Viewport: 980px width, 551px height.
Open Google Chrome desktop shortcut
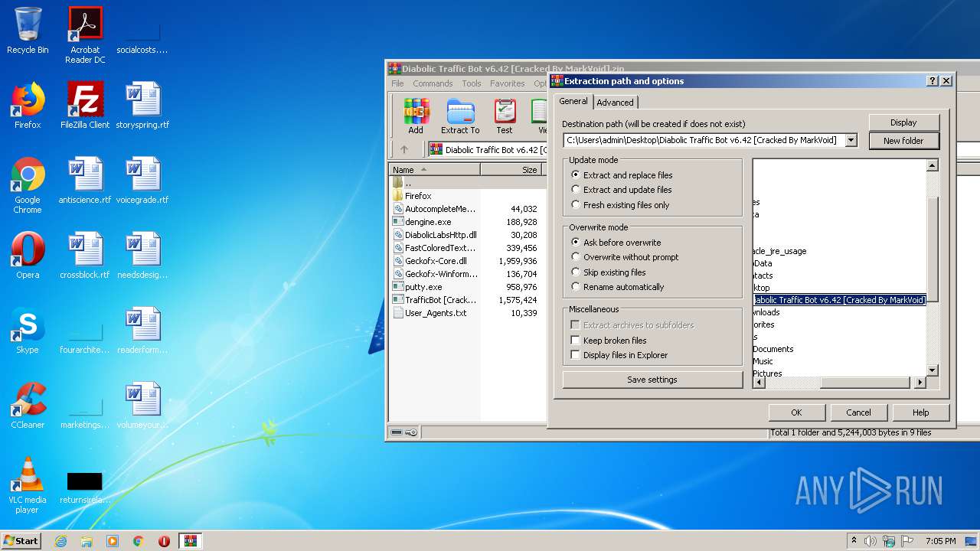tap(28, 185)
